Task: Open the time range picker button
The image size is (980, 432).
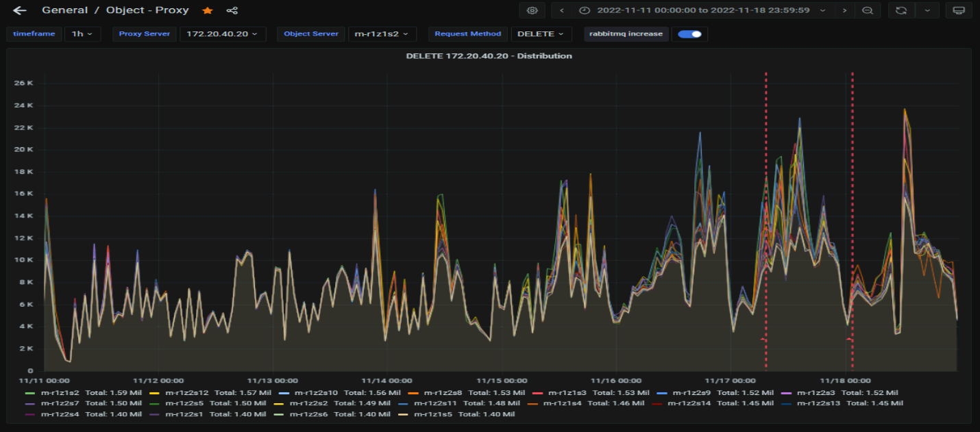Action: (x=702, y=10)
